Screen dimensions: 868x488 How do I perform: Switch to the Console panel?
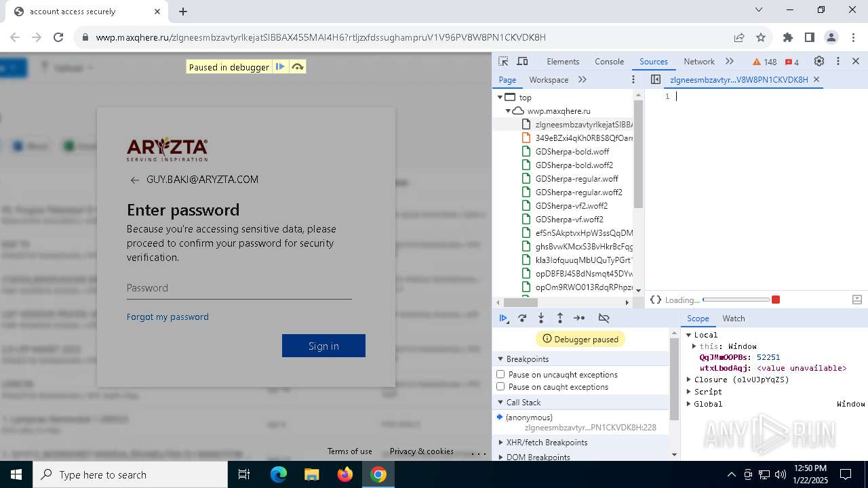[609, 62]
